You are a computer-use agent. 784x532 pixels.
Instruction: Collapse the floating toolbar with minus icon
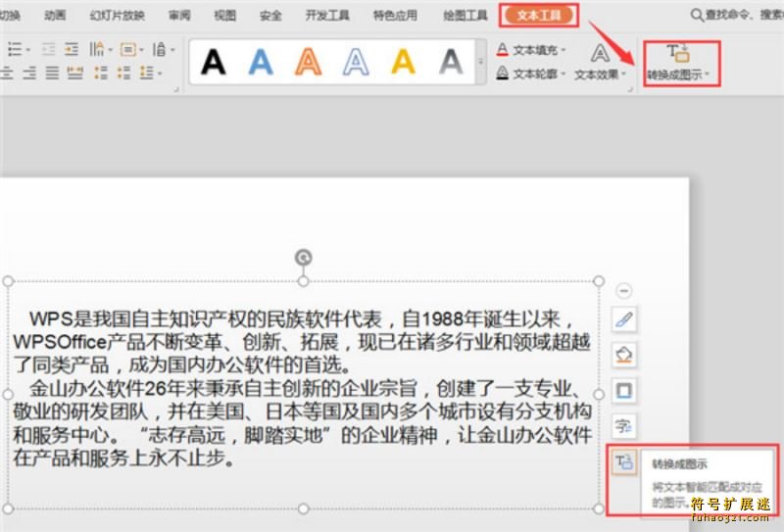click(623, 291)
